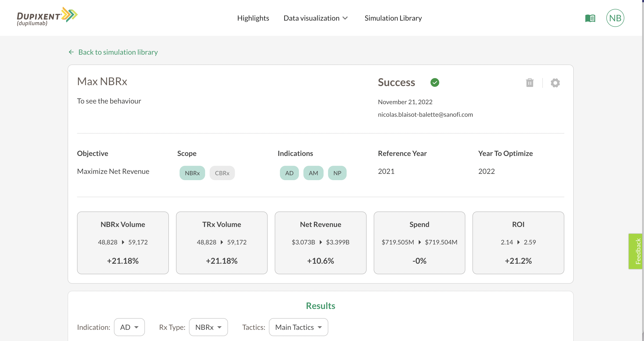Click the $3.399B revenue value
The image size is (644, 341).
click(337, 242)
